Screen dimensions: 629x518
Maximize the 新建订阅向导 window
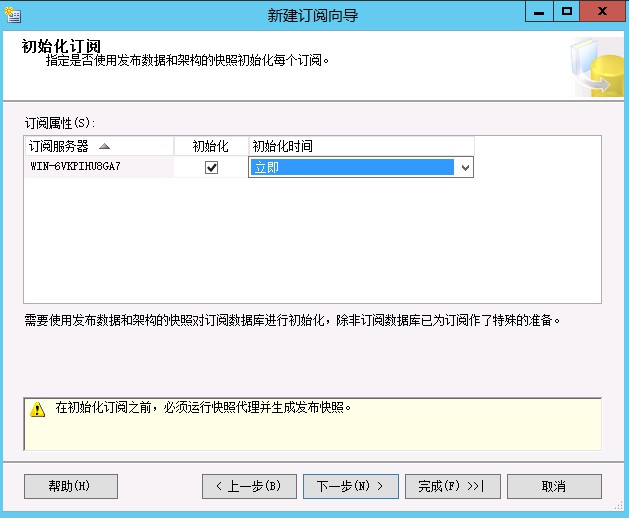point(567,12)
